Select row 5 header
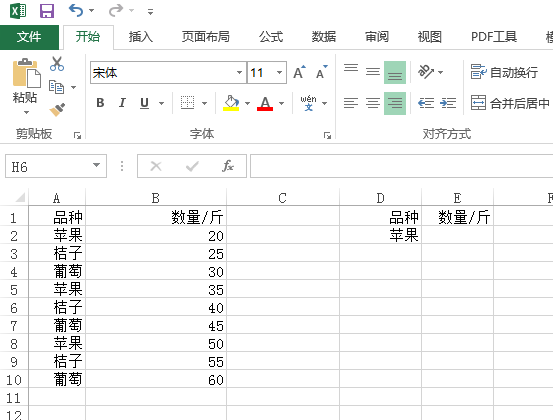Image resolution: width=553 pixels, height=420 pixels. pos(14,289)
